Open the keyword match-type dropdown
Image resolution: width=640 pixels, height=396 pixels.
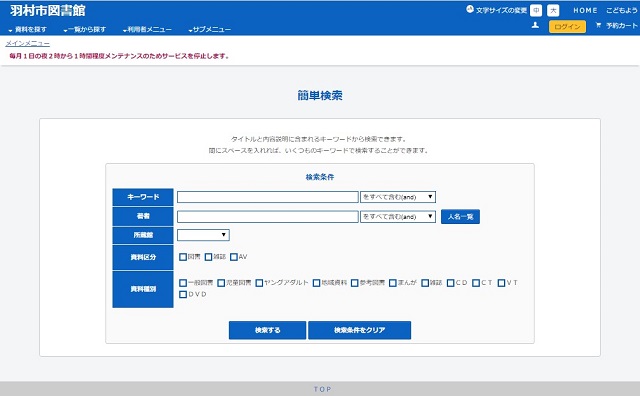[x=398, y=197]
